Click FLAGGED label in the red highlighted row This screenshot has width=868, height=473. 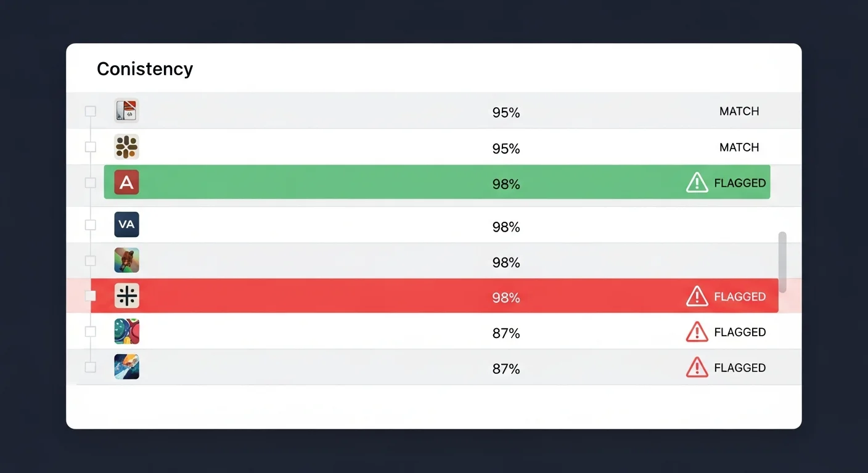point(740,297)
